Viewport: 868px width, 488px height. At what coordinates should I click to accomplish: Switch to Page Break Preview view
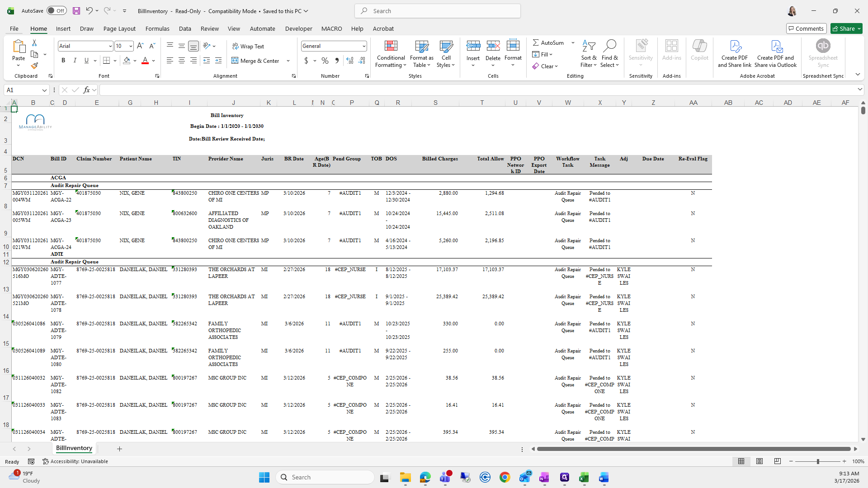coord(778,461)
